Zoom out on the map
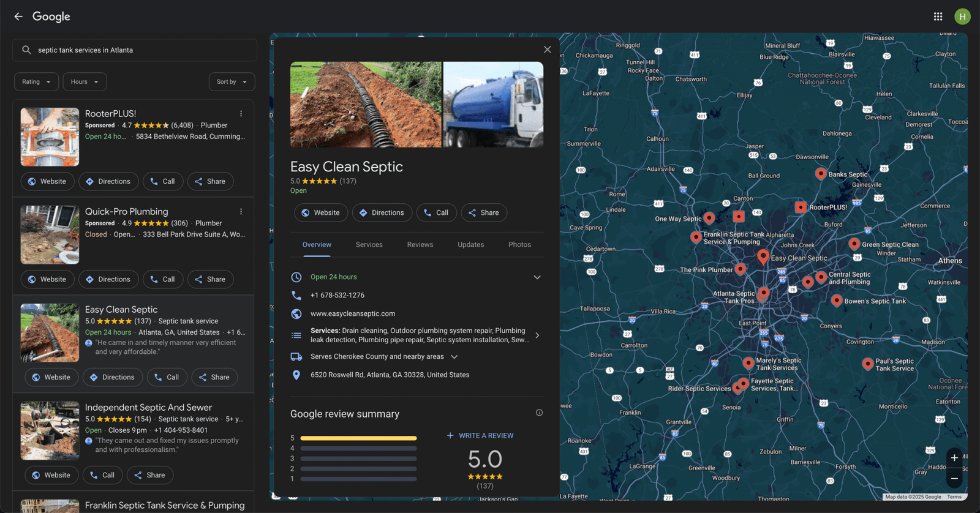 pos(954,478)
